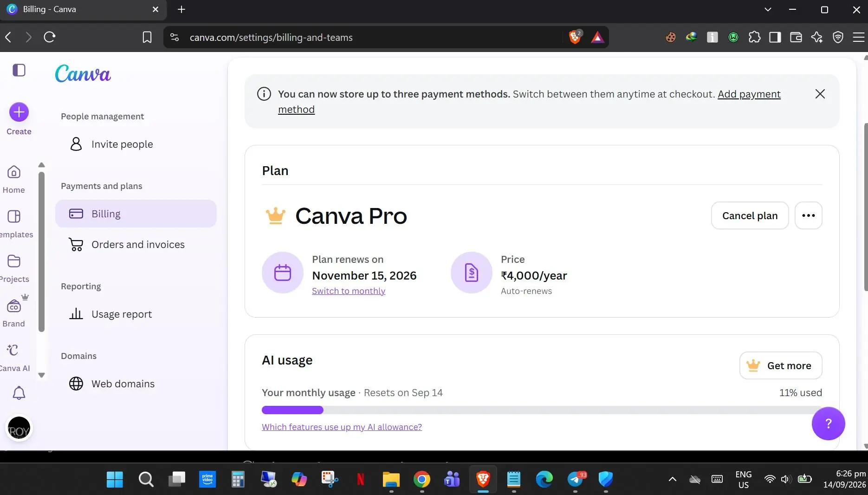Click the info icon in notice banner

click(x=264, y=94)
